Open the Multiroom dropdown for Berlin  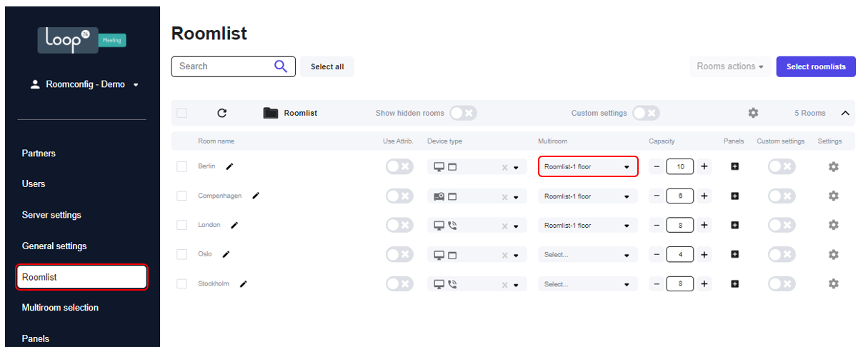click(588, 167)
